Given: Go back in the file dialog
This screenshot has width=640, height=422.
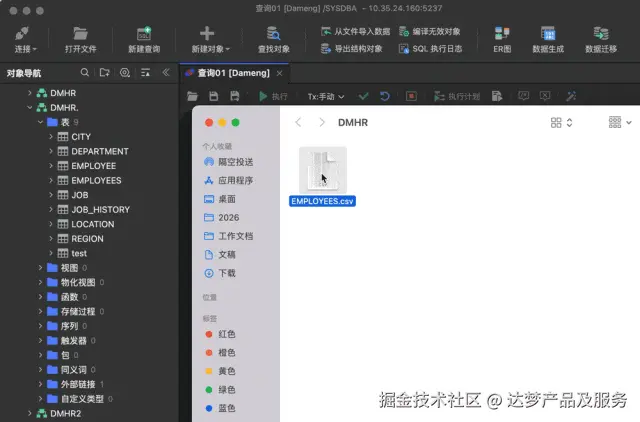Looking at the screenshot, I should (x=298, y=122).
